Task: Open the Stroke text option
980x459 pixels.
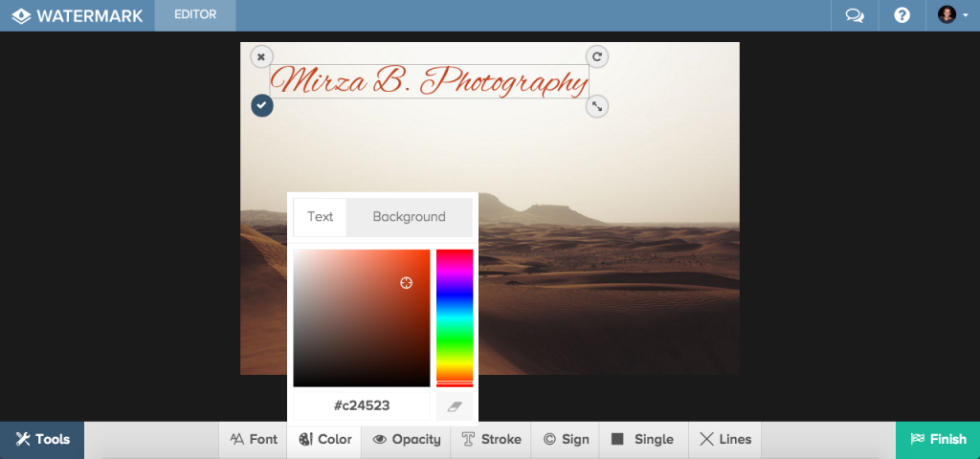Action: (x=491, y=440)
